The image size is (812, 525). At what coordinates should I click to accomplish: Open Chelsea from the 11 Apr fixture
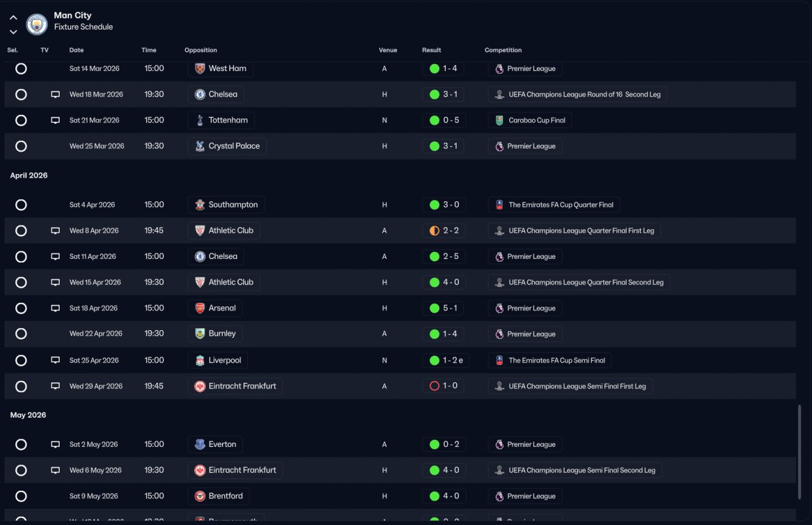pos(216,256)
